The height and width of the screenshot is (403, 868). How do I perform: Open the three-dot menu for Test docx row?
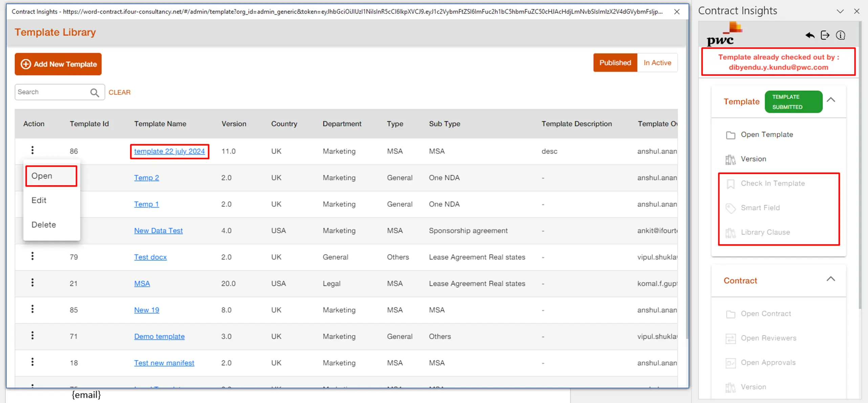(x=32, y=256)
